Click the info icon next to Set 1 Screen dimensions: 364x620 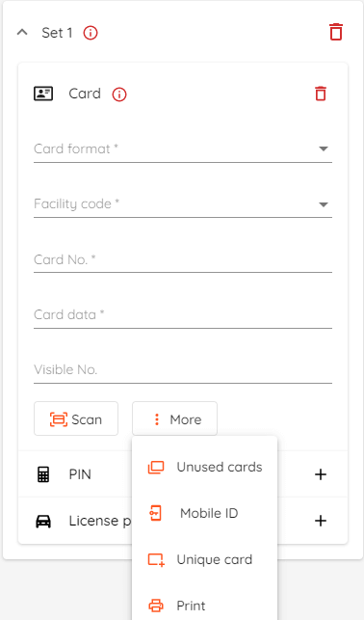pos(91,33)
